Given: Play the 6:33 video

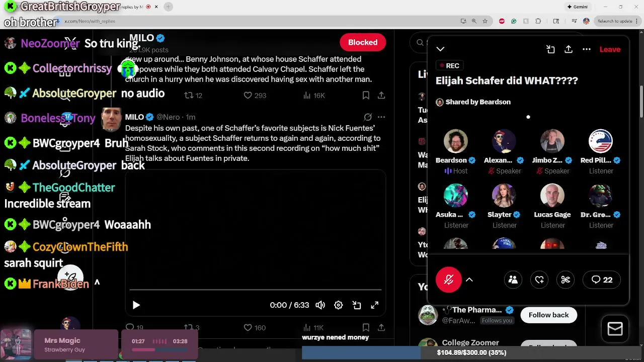Looking at the screenshot, I should pyautogui.click(x=136, y=305).
